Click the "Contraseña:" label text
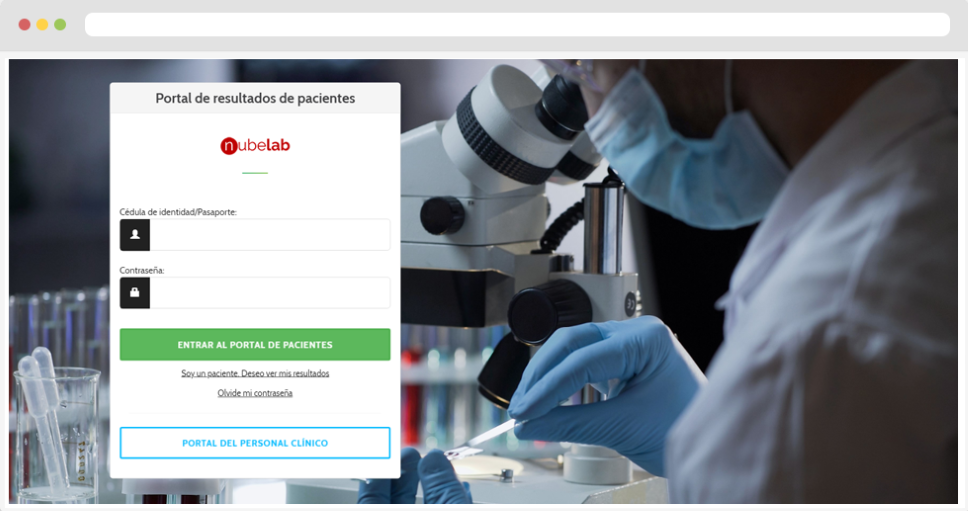The width and height of the screenshot is (968, 511). point(142,270)
